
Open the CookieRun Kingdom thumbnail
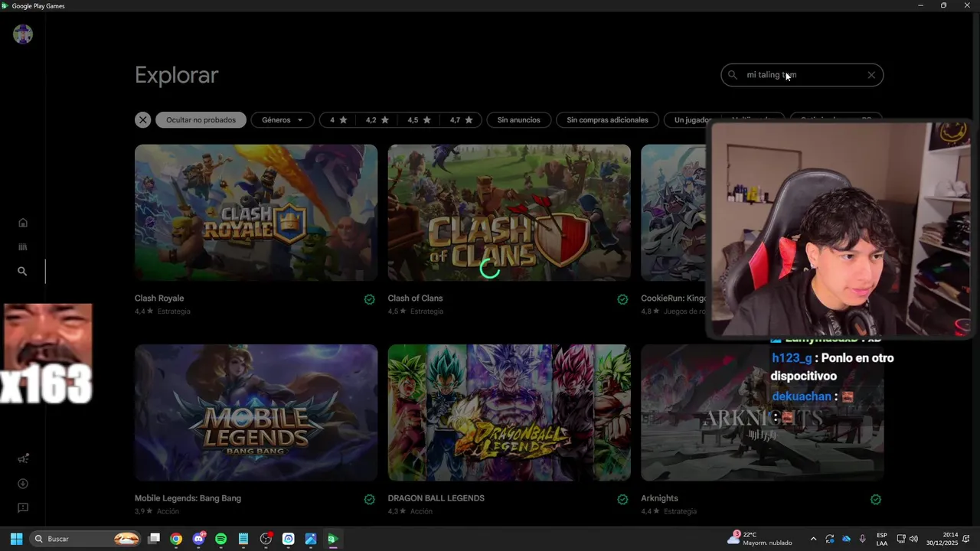[x=674, y=213]
